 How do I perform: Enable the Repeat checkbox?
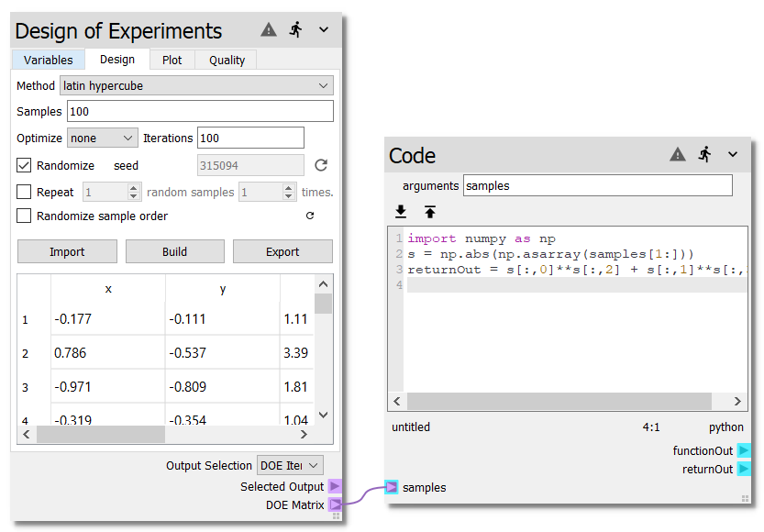pyautogui.click(x=25, y=193)
